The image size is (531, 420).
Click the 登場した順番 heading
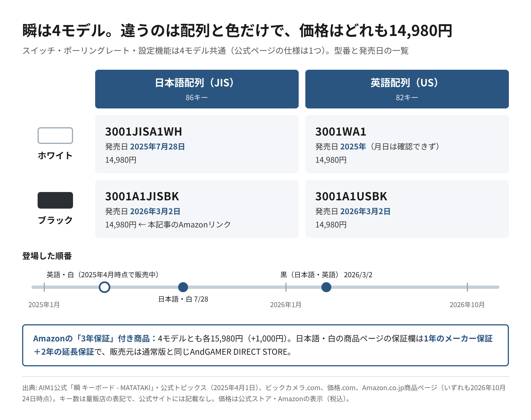coord(47,256)
